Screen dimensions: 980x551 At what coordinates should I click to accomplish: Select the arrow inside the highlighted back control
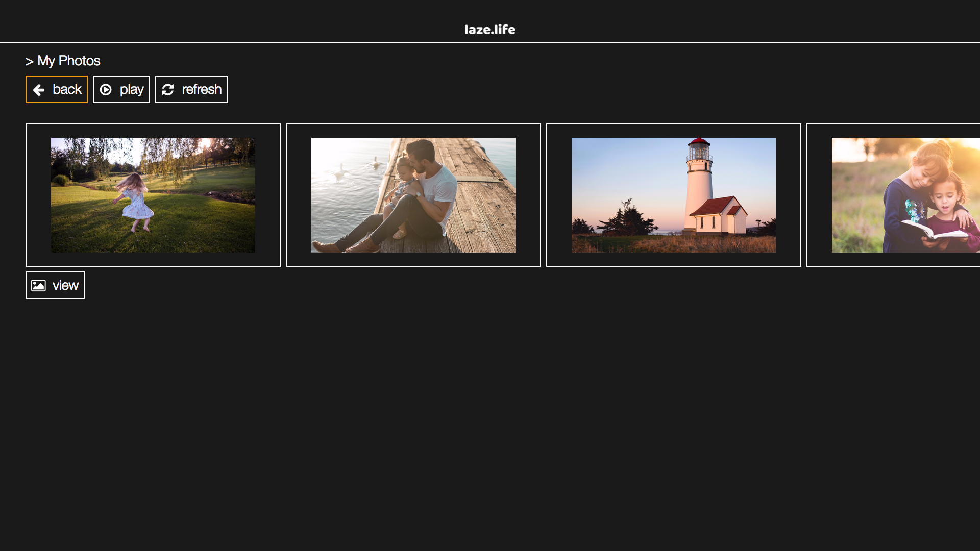(x=39, y=89)
